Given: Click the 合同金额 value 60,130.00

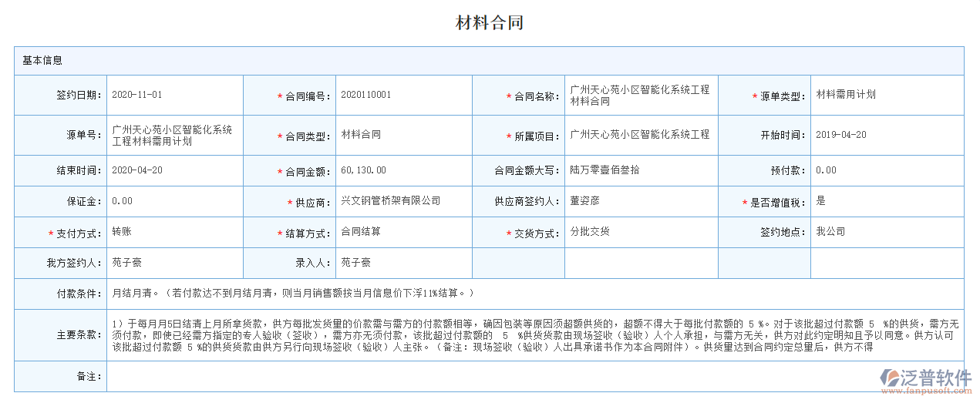Looking at the screenshot, I should pyautogui.click(x=363, y=170).
